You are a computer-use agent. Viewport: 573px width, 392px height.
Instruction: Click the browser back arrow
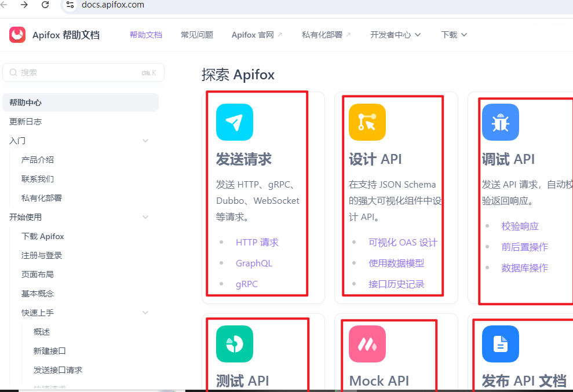pos(3,5)
